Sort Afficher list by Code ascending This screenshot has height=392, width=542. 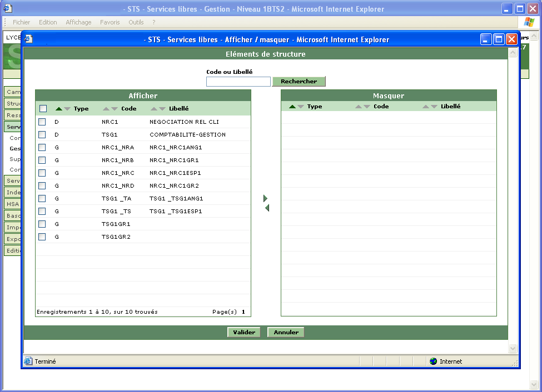point(106,109)
